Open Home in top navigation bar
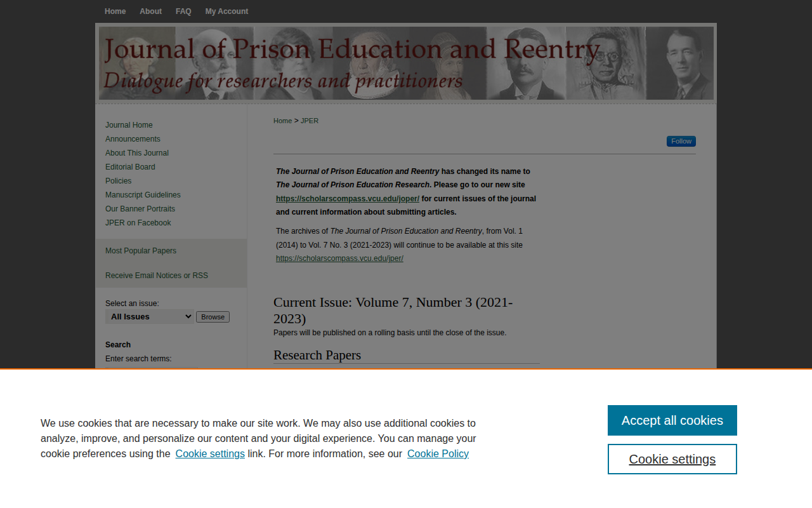812x508 pixels. click(115, 11)
